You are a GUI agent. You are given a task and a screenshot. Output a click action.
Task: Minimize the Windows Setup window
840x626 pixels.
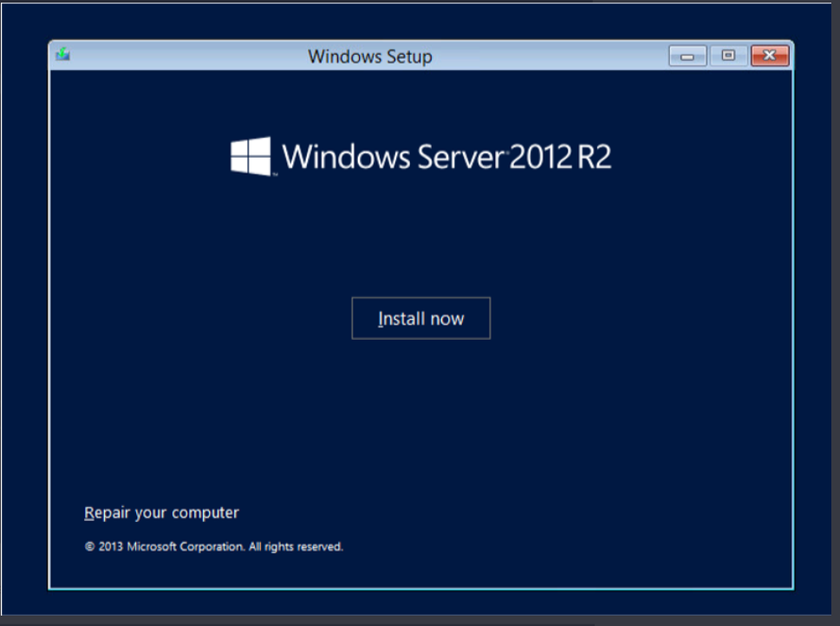coord(688,56)
